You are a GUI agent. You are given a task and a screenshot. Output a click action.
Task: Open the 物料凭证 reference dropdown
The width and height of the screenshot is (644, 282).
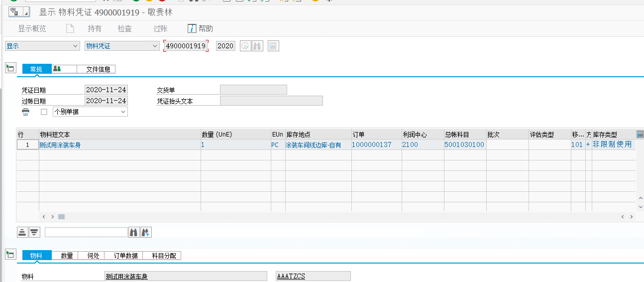point(122,46)
